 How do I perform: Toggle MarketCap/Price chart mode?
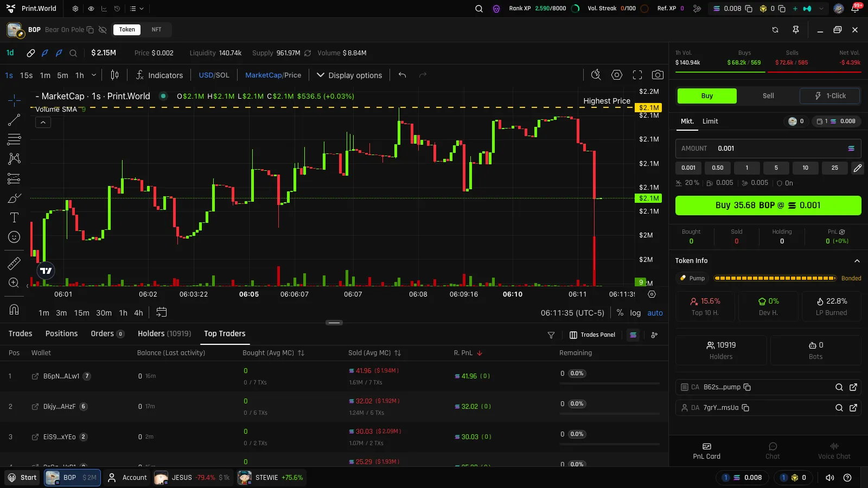(273, 75)
